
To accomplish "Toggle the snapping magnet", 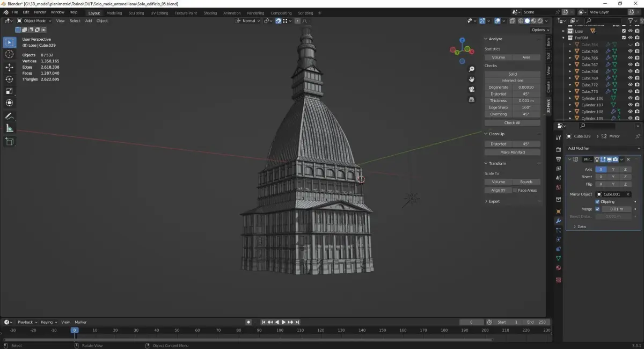I will (278, 21).
